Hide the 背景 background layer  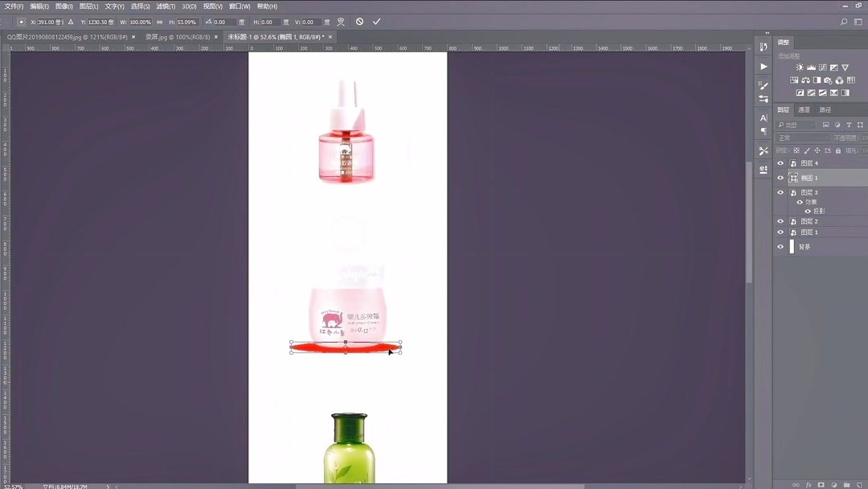(x=780, y=246)
